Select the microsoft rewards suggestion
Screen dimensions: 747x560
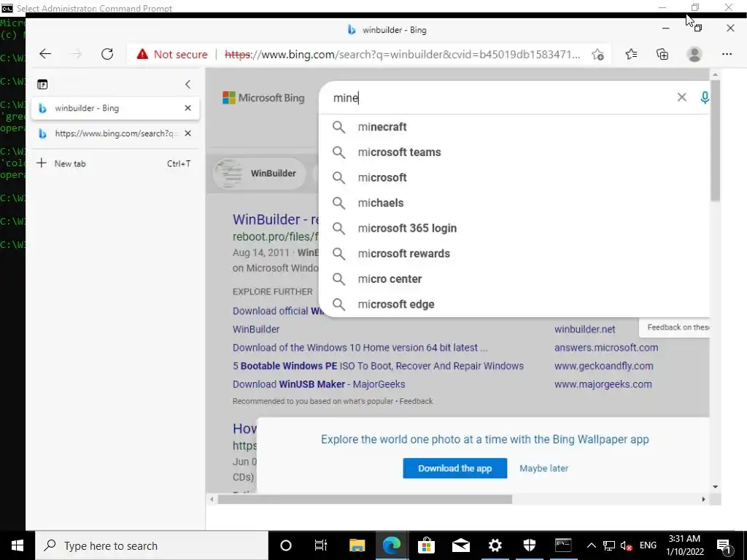pos(514,253)
